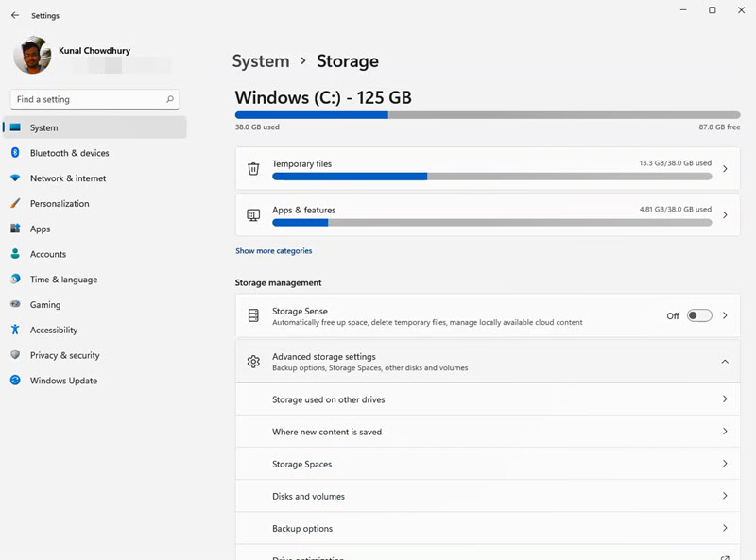This screenshot has height=560, width=756.
Task: Click the Temporary files title text
Action: click(301, 164)
